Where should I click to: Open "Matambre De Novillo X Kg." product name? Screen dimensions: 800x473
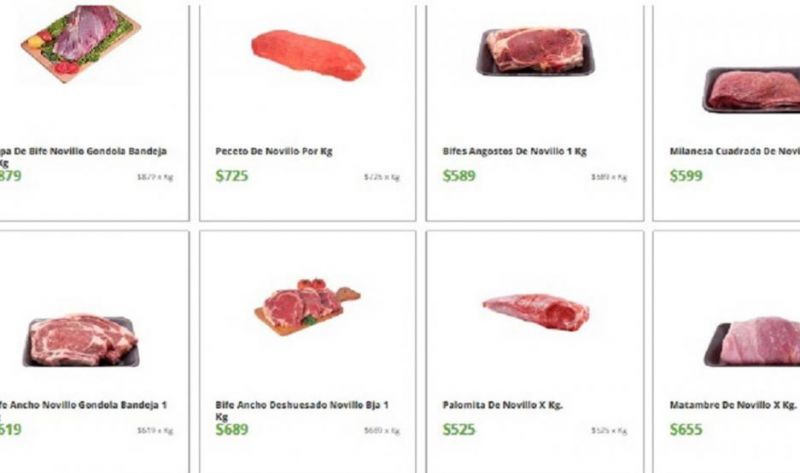coord(733,405)
